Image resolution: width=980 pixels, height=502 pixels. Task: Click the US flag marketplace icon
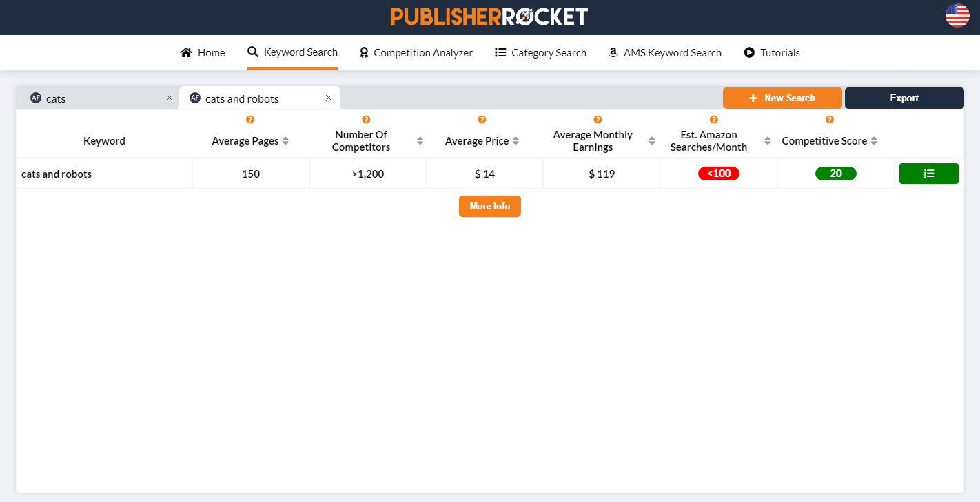957,16
